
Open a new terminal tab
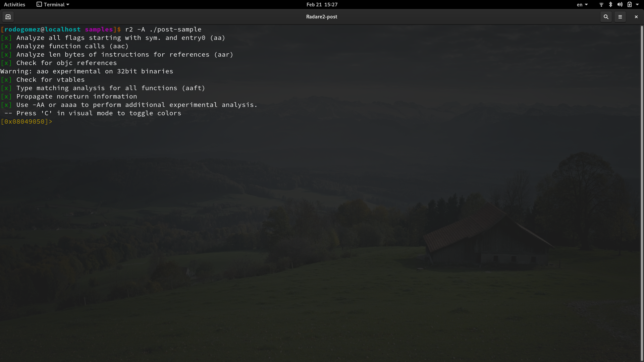pos(8,17)
